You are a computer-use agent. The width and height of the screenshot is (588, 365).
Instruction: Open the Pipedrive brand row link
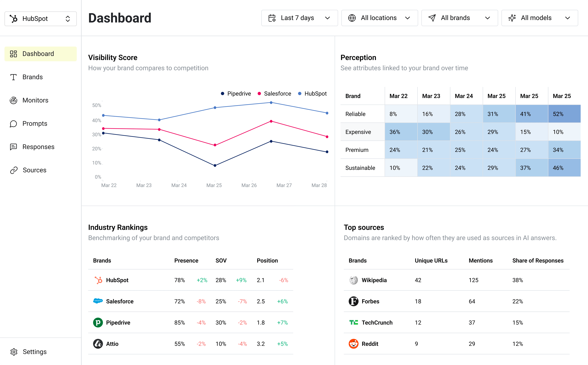tap(118, 323)
